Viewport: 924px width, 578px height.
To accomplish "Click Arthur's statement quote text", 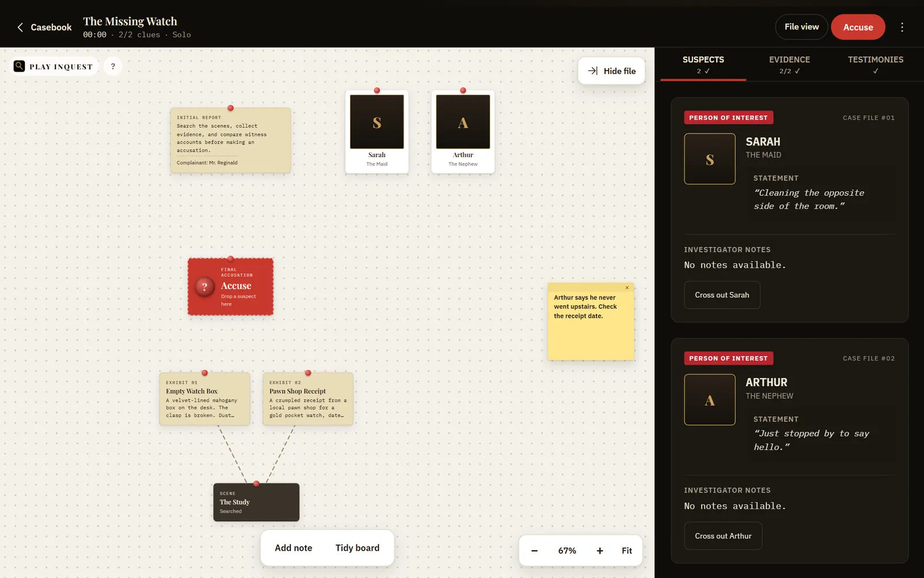I will click(811, 440).
